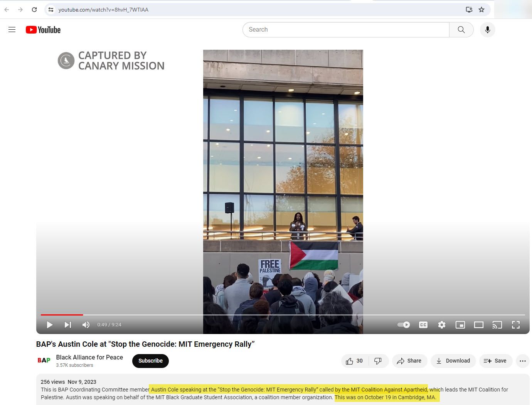Open the hamburger guide menu

click(x=12, y=30)
